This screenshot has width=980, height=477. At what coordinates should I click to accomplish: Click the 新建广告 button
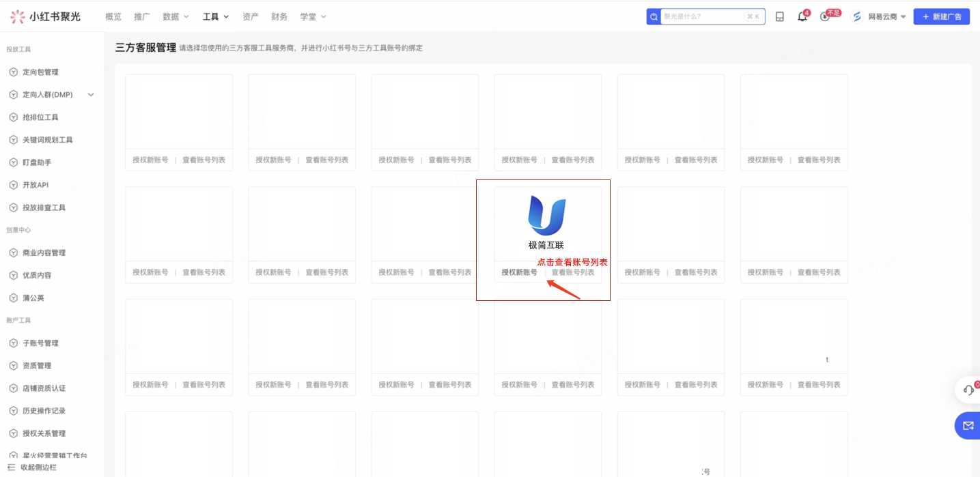(941, 16)
